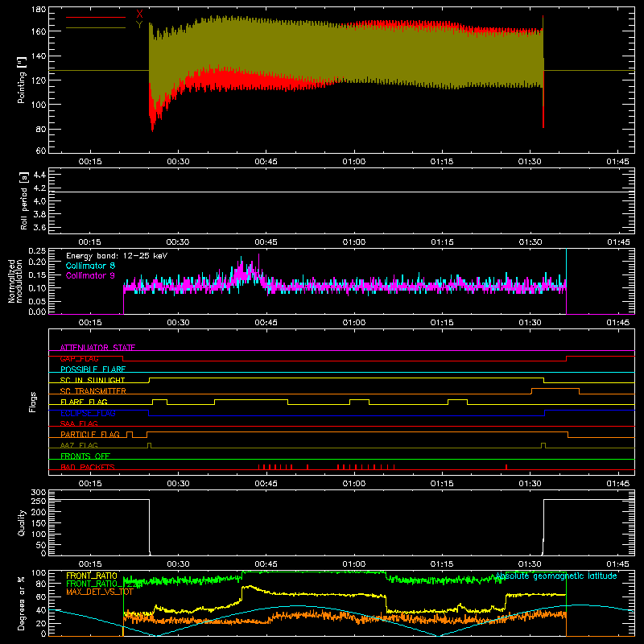This screenshot has width=644, height=644.
Task: Select the 'Energy band: 12-25 keV' text
Action: pos(117,256)
